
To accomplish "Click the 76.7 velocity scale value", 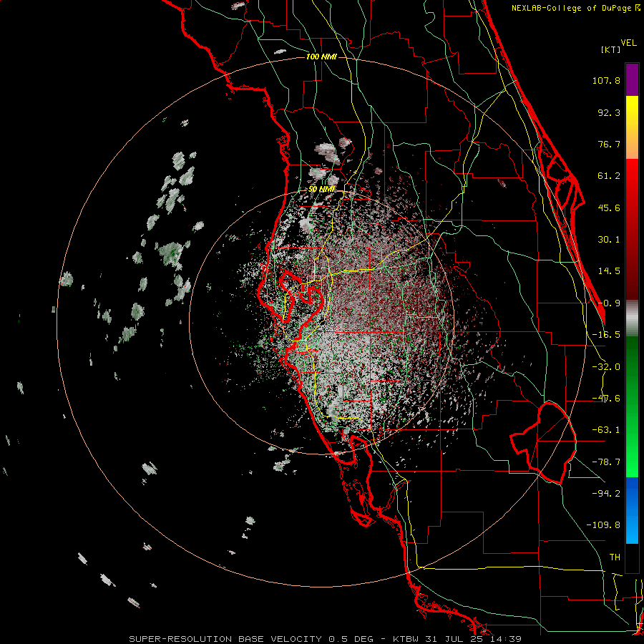I will coord(609,144).
